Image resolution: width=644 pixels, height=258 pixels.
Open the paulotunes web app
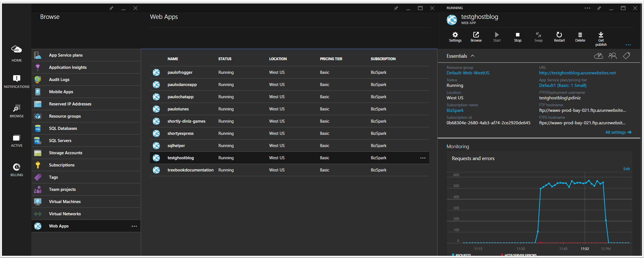(290, 109)
